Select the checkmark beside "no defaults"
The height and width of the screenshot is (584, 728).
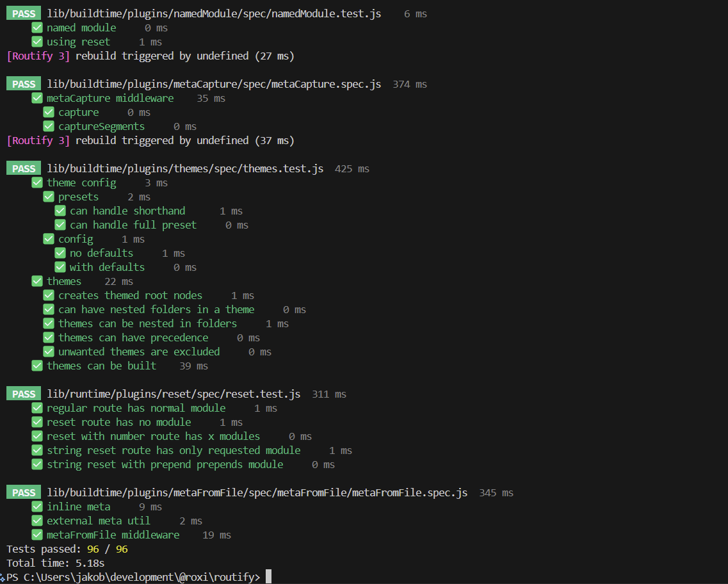[x=60, y=253]
